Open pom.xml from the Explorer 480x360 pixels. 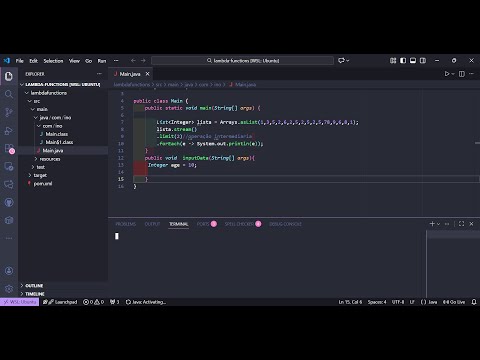point(43,184)
